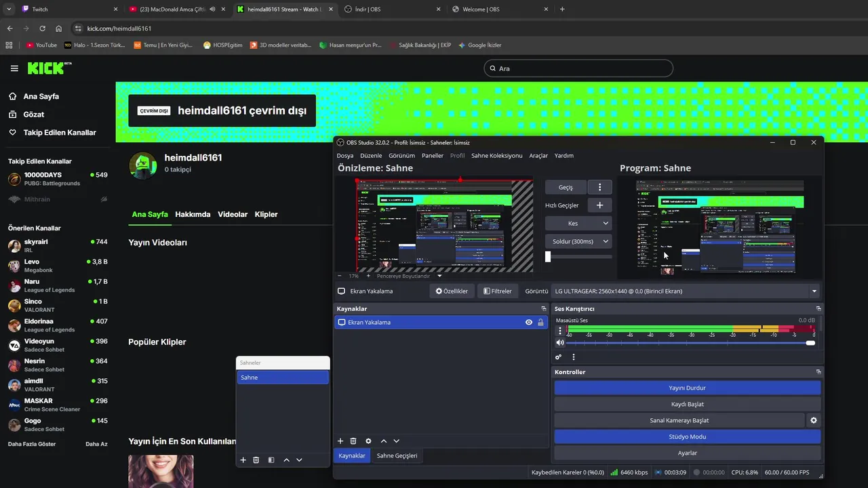Open source properties gear in Kaynaklar toolbar

pos(368,441)
